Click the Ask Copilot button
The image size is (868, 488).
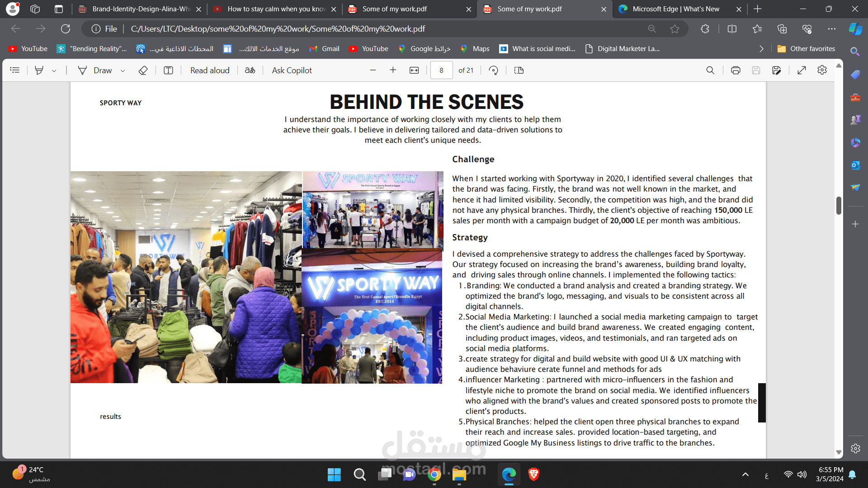pyautogui.click(x=292, y=70)
